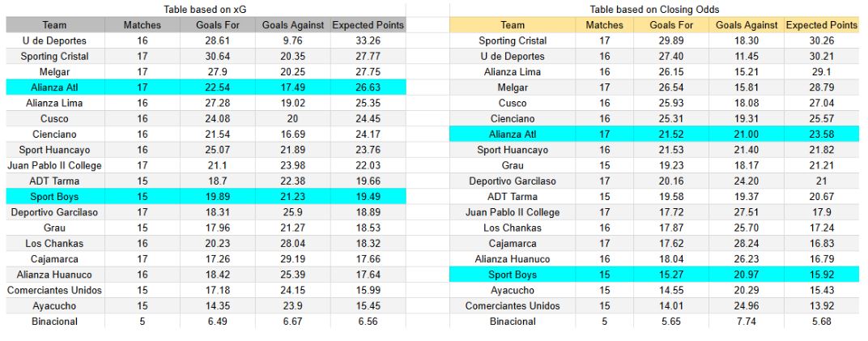Click the Expected Points header in the Closing Odds table
868x341 pixels.
tap(821, 25)
